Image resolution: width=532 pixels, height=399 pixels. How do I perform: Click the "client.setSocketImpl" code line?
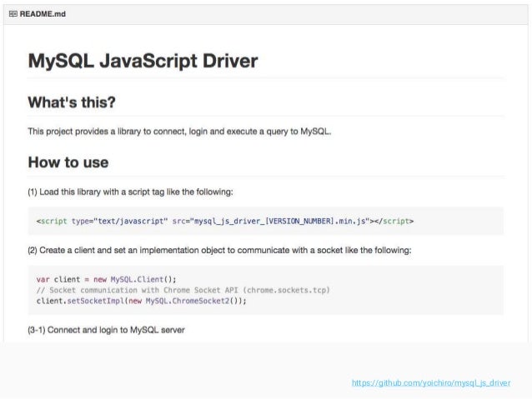pyautogui.click(x=141, y=301)
